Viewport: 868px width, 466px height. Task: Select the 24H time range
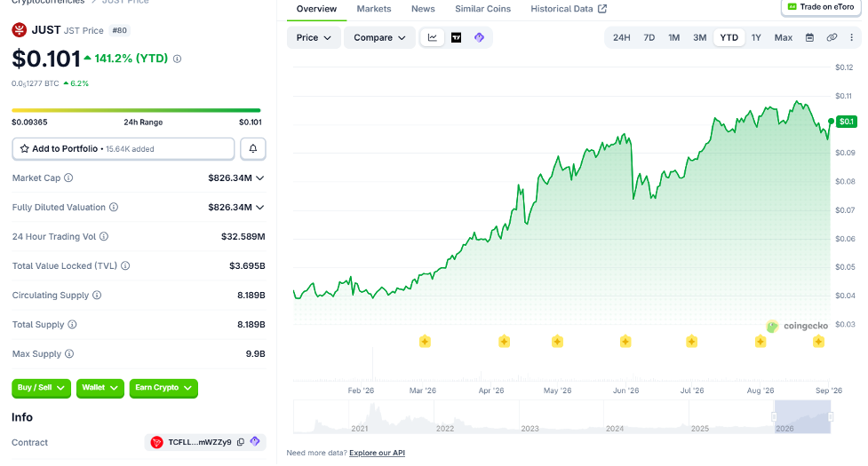tap(621, 37)
